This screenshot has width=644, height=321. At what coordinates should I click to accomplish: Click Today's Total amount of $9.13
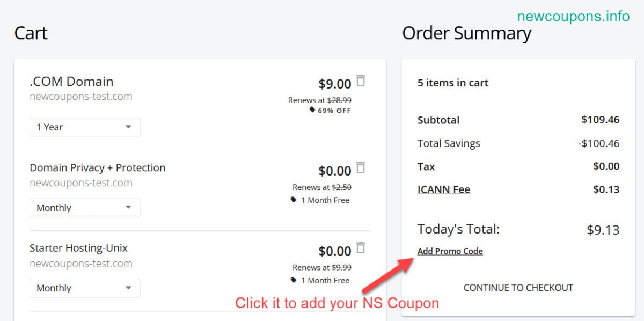tap(603, 229)
